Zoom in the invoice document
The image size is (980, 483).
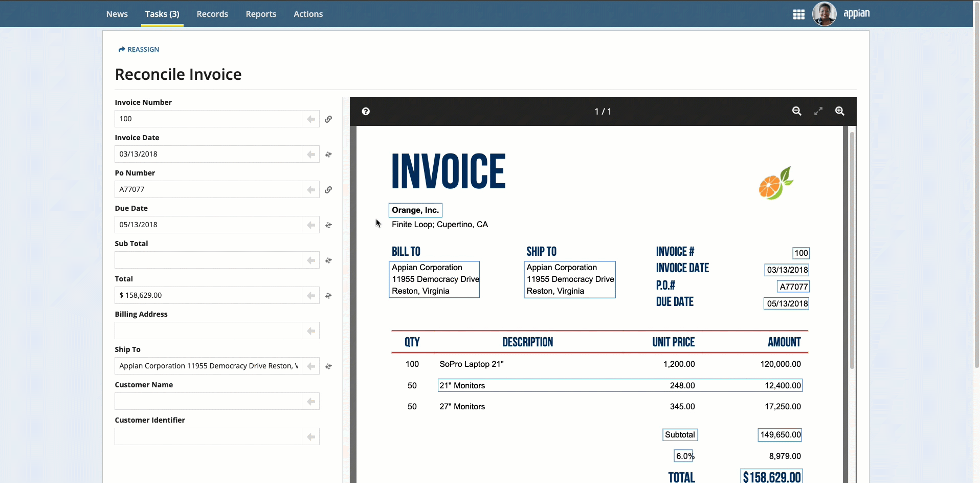tap(839, 111)
